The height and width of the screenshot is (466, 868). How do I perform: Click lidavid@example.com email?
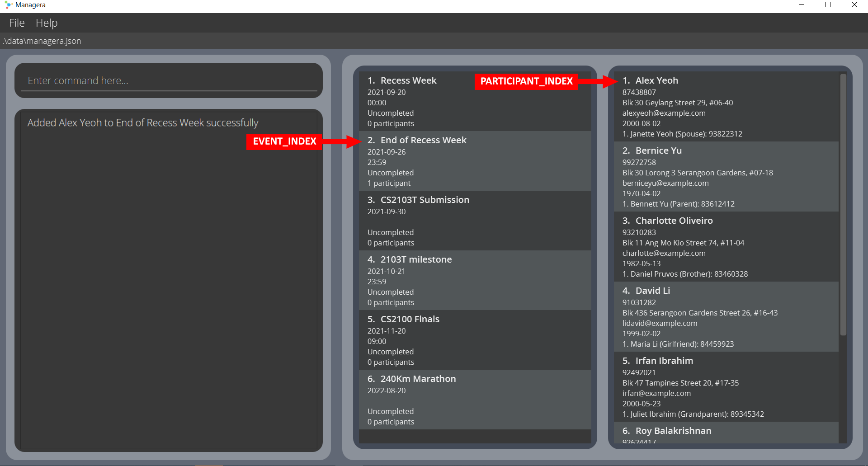coord(660,323)
